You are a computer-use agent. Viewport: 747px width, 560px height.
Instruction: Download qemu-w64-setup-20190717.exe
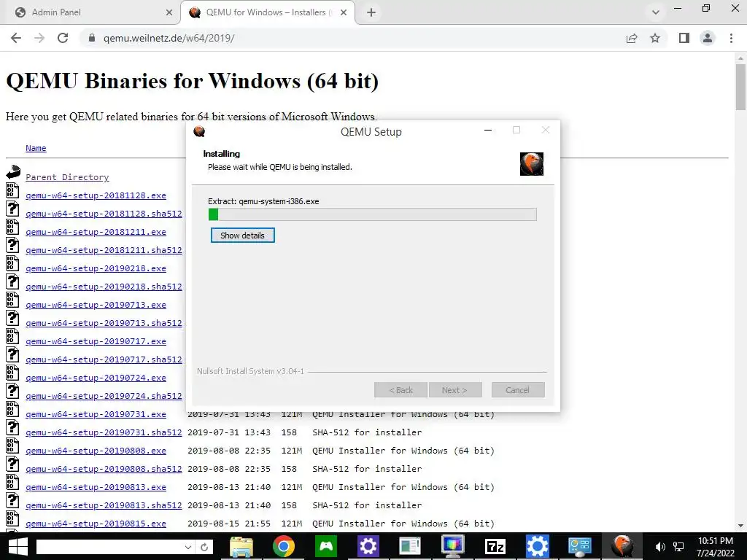tap(96, 341)
